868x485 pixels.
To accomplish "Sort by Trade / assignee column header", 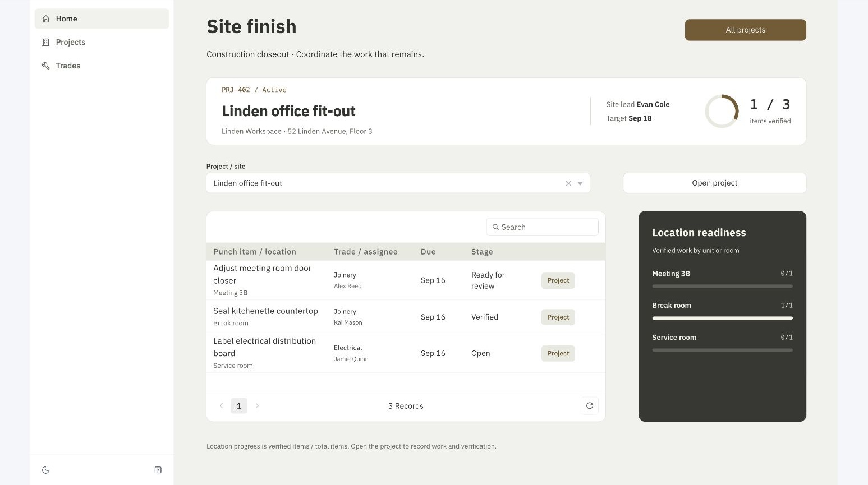I will click(366, 252).
